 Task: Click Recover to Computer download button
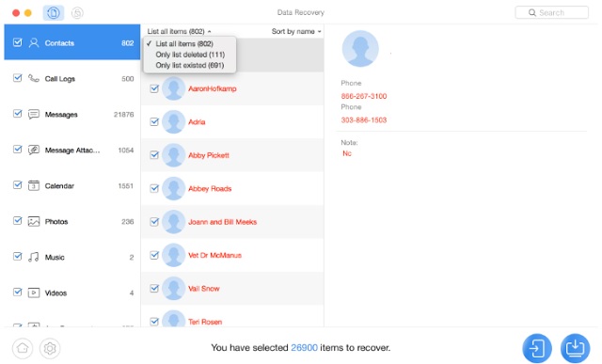[x=575, y=348]
